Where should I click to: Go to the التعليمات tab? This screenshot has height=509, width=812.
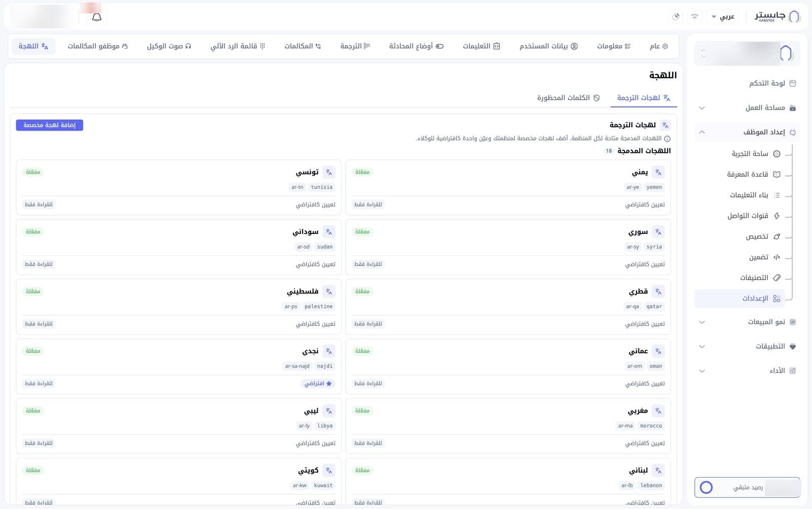[x=481, y=46]
